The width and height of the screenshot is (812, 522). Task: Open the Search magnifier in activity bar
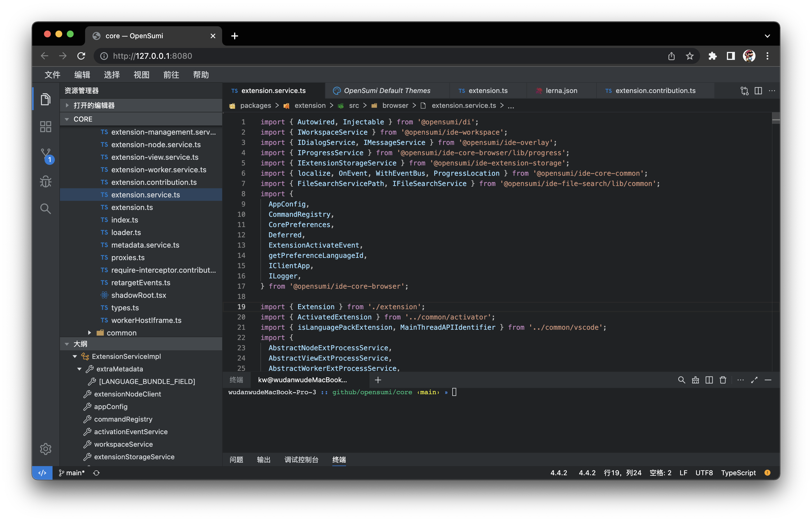[45, 209]
